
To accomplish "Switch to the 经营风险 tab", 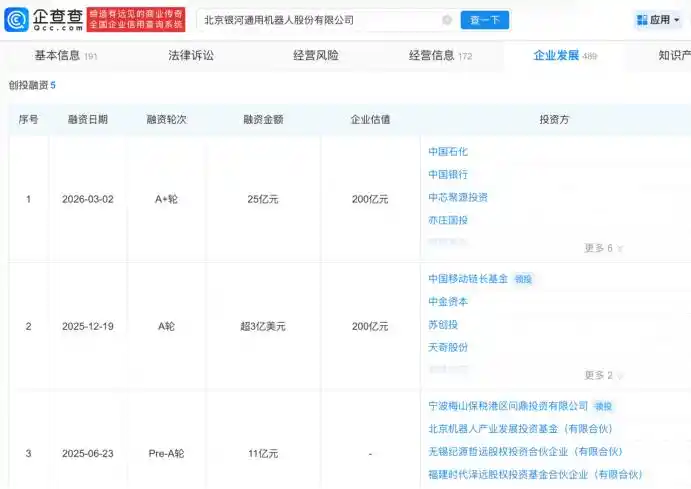I will [316, 56].
